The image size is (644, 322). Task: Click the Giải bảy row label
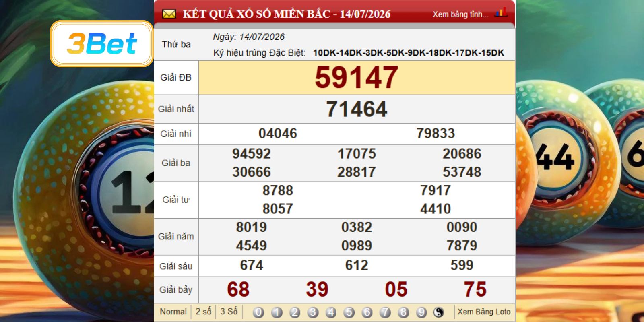tap(176, 290)
